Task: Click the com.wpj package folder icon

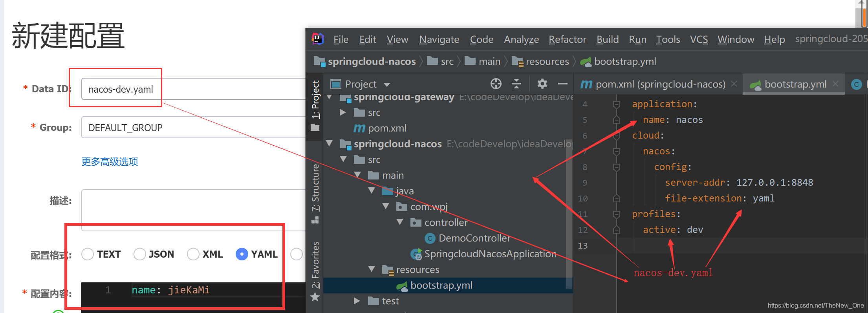Action: click(x=401, y=207)
